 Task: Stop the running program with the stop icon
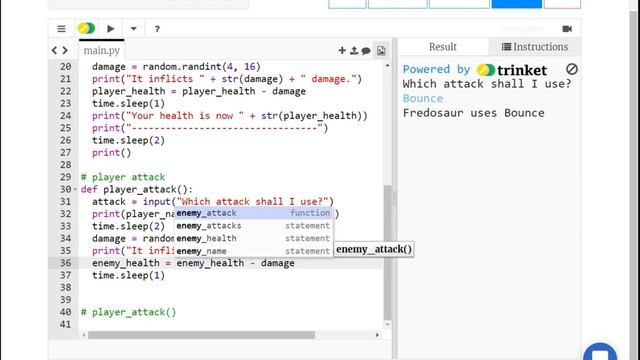point(572,69)
